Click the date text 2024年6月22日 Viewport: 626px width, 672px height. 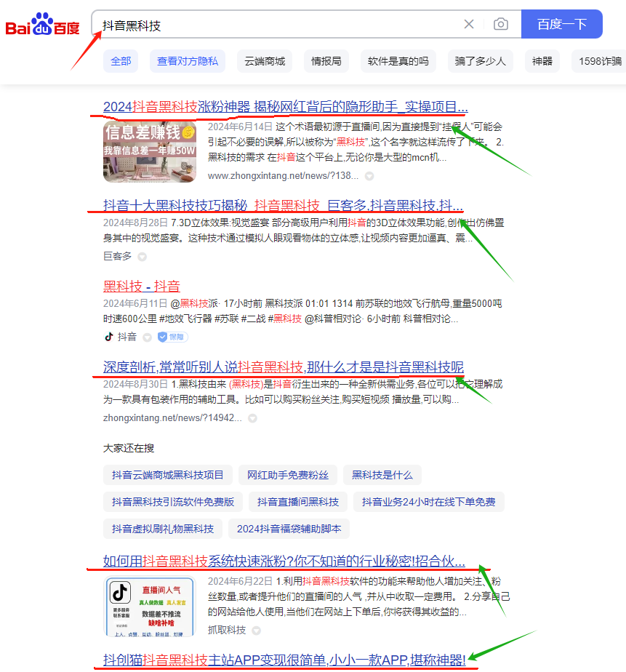[240, 581]
